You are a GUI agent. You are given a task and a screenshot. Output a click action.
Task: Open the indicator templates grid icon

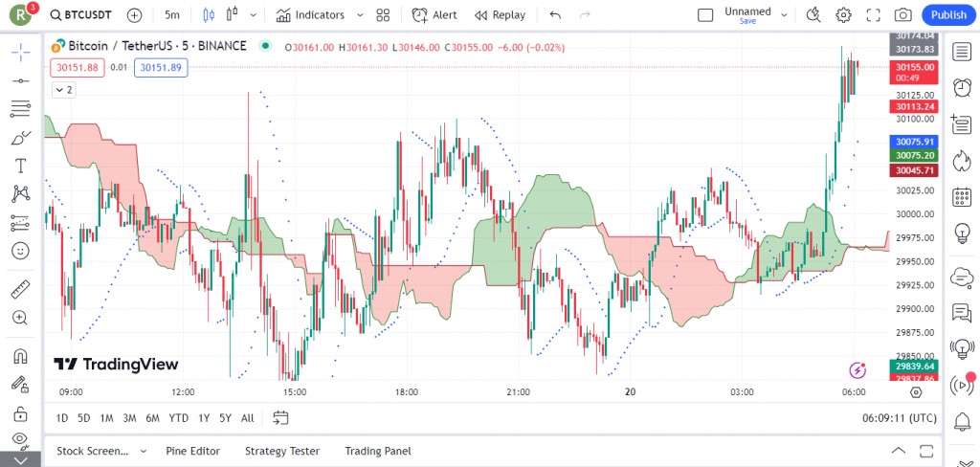383,15
